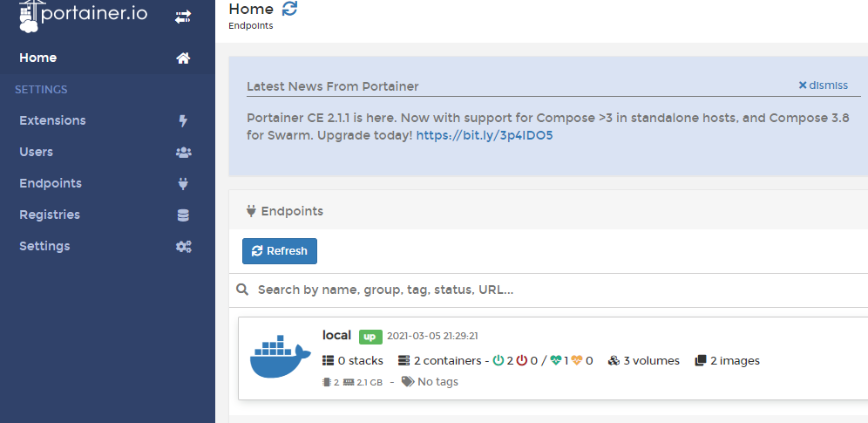Click the SETTINGS section header

41,90
